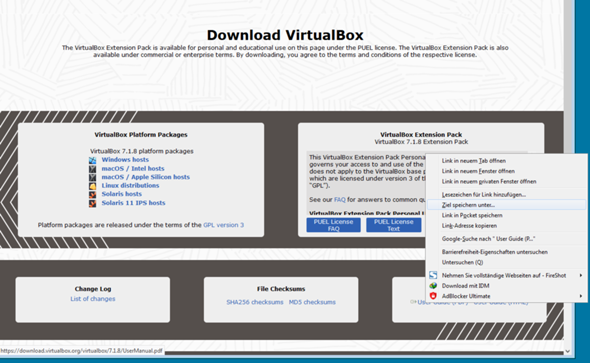This screenshot has height=363, width=590.
Task: Choose Download mit IDM entry
Action: [x=507, y=286]
